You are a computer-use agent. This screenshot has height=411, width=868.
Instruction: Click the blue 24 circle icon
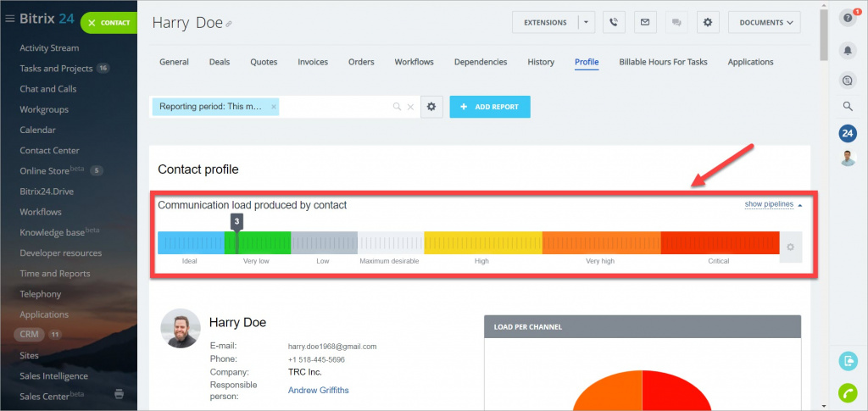click(848, 133)
